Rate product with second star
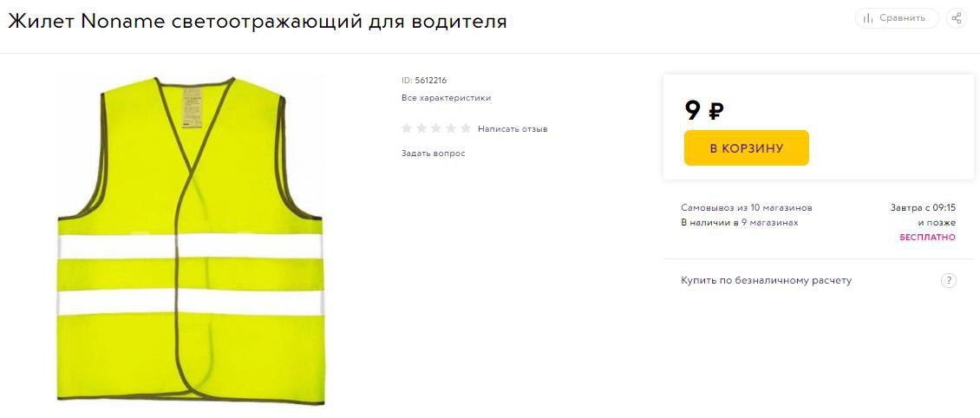This screenshot has height=418, width=980. [421, 128]
